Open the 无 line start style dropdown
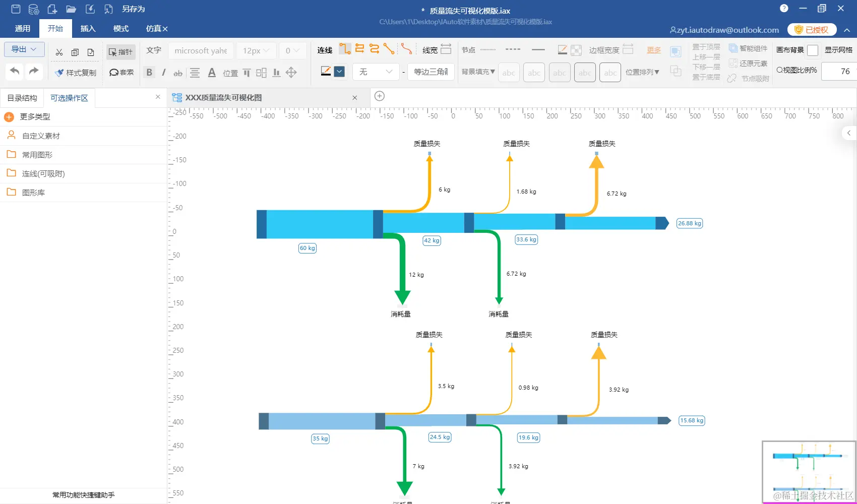 pyautogui.click(x=376, y=72)
